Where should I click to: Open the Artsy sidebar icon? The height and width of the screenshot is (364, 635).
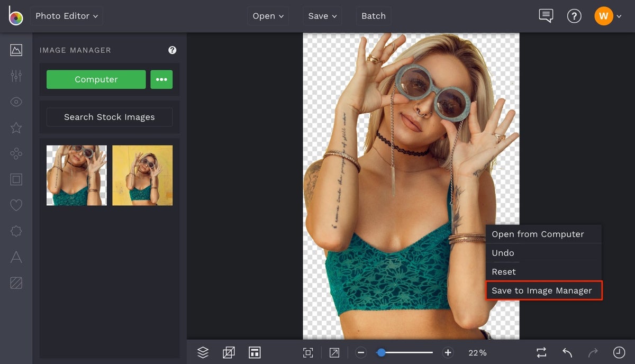tap(16, 153)
